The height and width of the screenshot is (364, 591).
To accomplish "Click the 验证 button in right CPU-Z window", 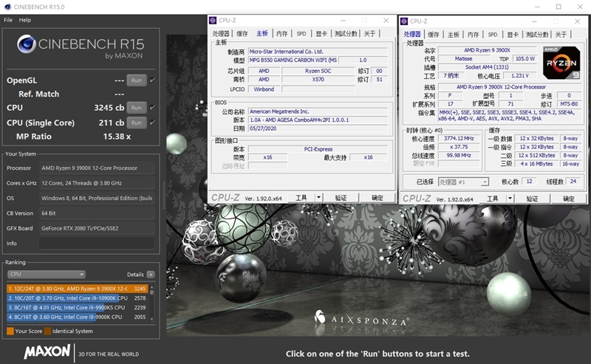I will point(531,198).
